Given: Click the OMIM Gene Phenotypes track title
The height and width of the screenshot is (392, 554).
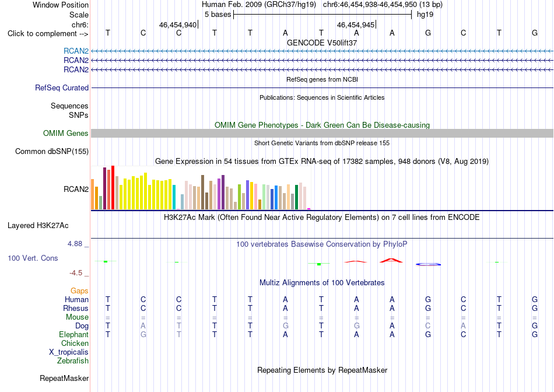Looking at the screenshot, I should pyautogui.click(x=322, y=125).
